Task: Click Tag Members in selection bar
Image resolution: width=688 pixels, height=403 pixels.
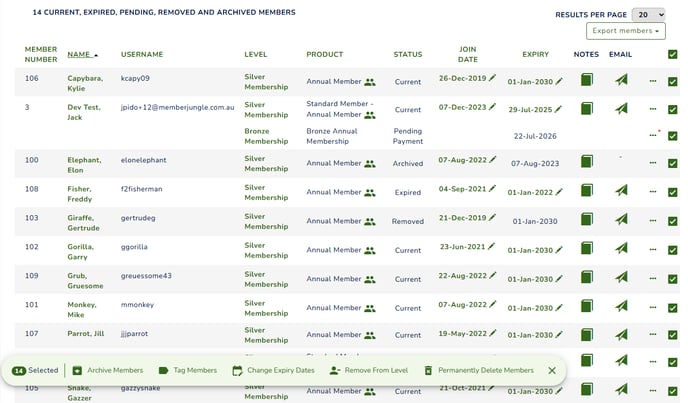Action: pyautogui.click(x=188, y=370)
